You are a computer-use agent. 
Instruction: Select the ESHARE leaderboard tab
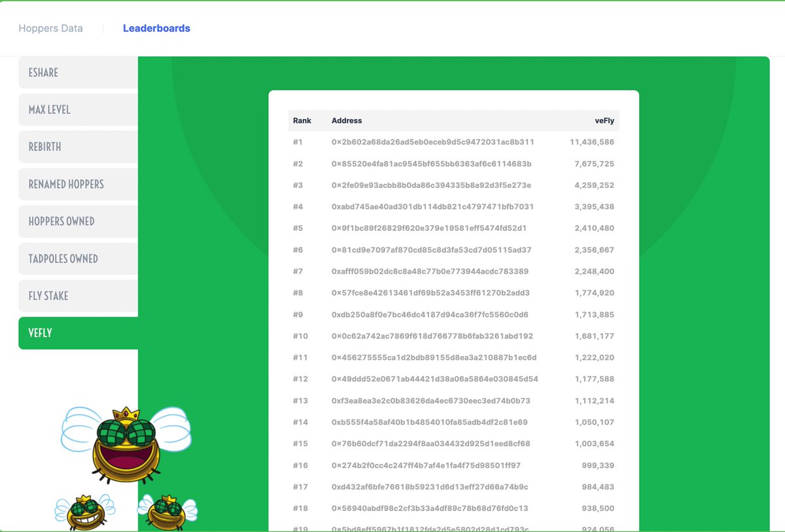pos(78,73)
